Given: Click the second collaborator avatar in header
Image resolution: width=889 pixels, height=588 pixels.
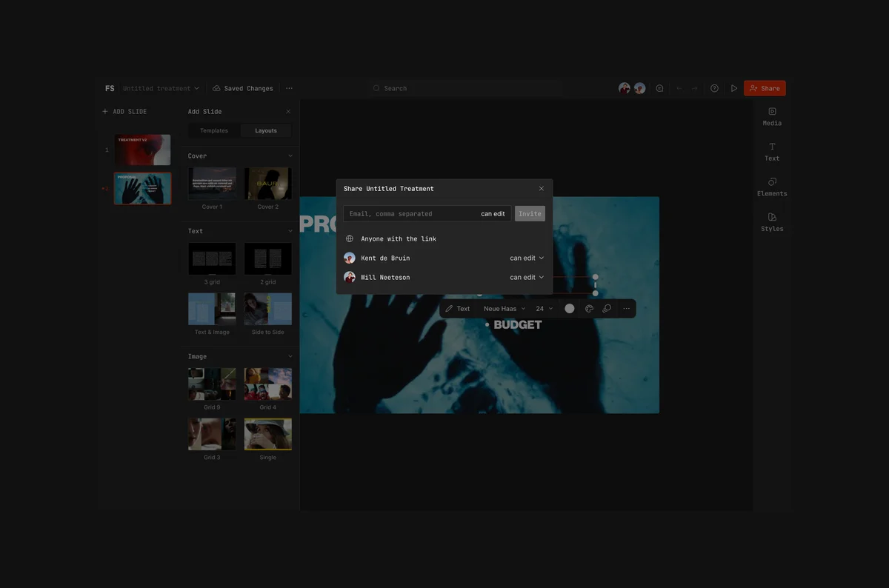Looking at the screenshot, I should [639, 88].
